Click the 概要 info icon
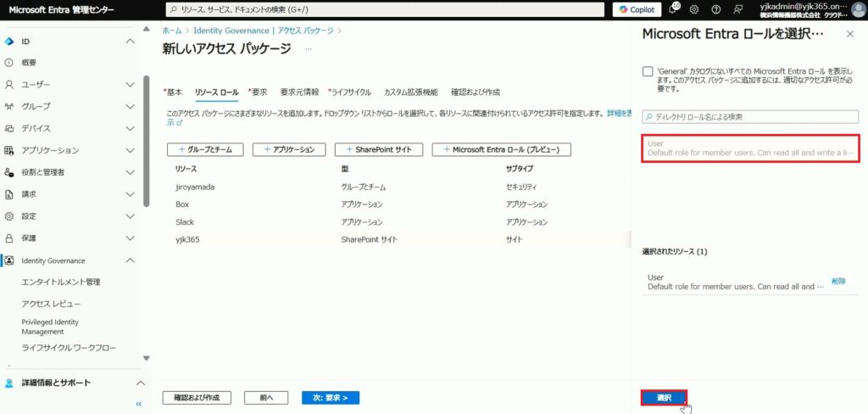The width and height of the screenshot is (868, 414). (x=8, y=63)
